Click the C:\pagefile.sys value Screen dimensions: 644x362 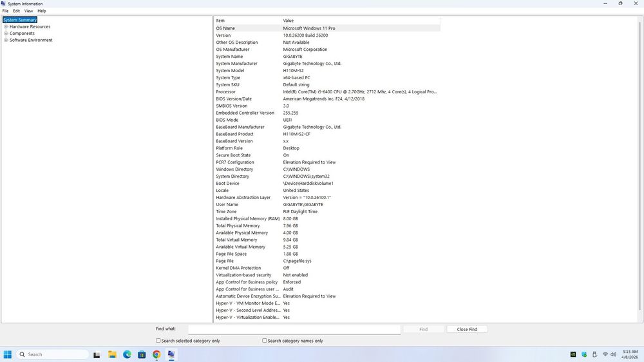click(x=298, y=261)
